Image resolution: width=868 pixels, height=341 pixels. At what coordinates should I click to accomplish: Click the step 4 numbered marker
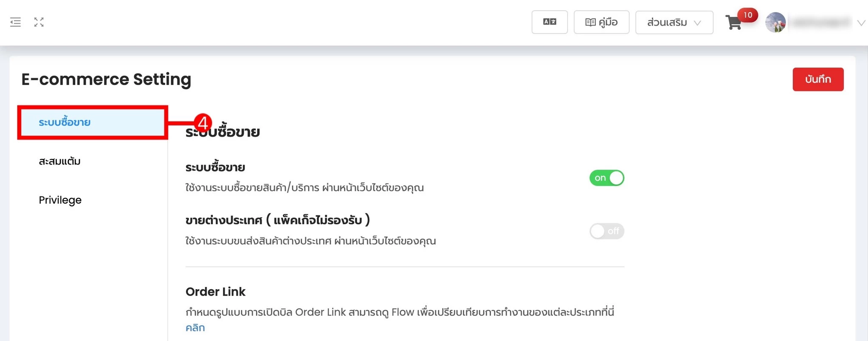tap(203, 123)
